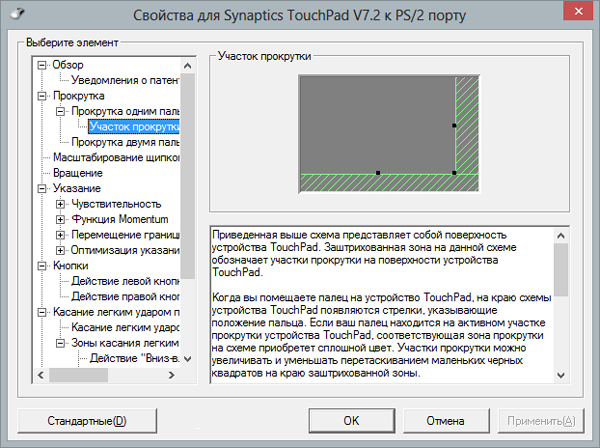This screenshot has width=600, height=448.
Task: Click the right-edge scroll zone resize handle
Action: coord(454,126)
